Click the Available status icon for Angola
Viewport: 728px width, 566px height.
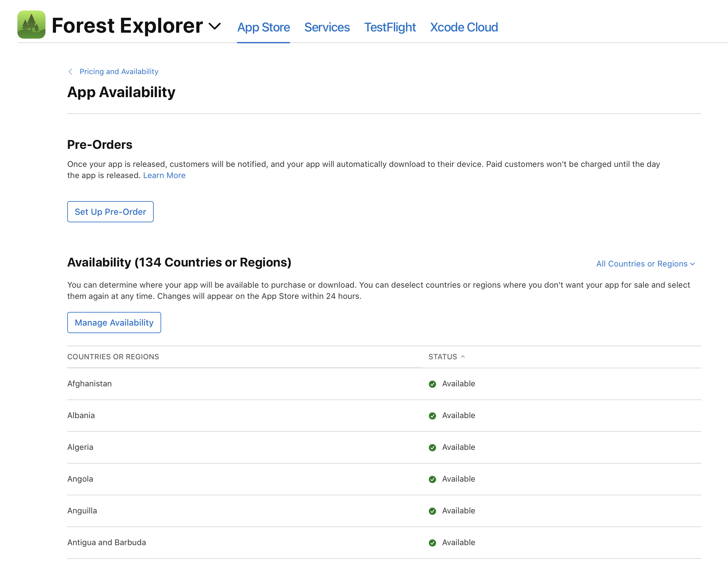[432, 479]
